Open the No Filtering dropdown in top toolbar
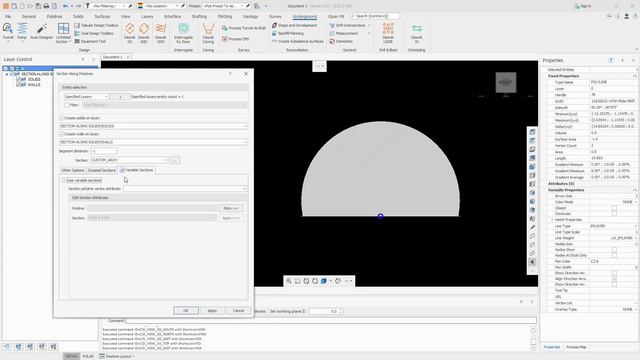Screen dimensions: 640x360 tap(109, 6)
